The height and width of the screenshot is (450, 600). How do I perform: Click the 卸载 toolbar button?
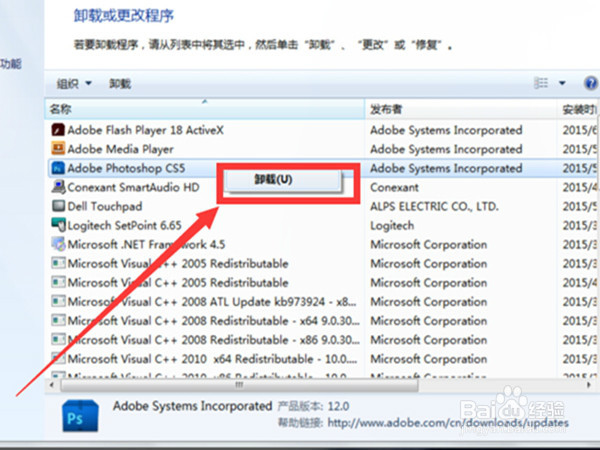coord(120,83)
